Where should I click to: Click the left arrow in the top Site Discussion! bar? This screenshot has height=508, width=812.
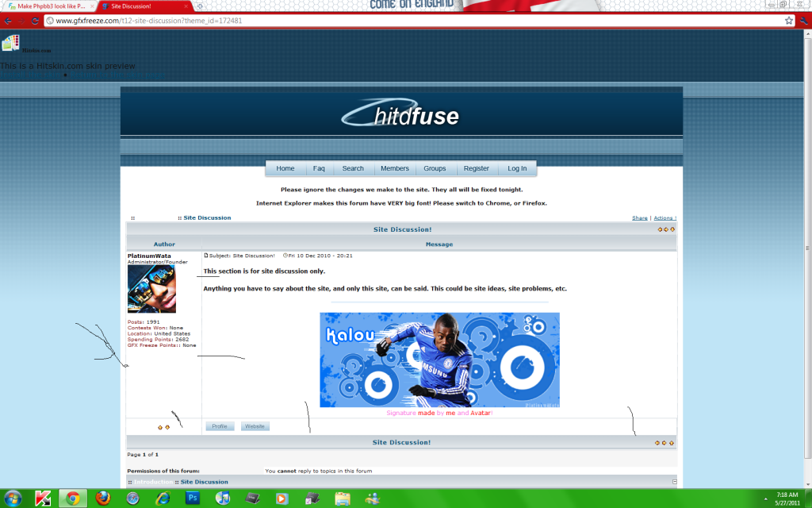[660, 229]
